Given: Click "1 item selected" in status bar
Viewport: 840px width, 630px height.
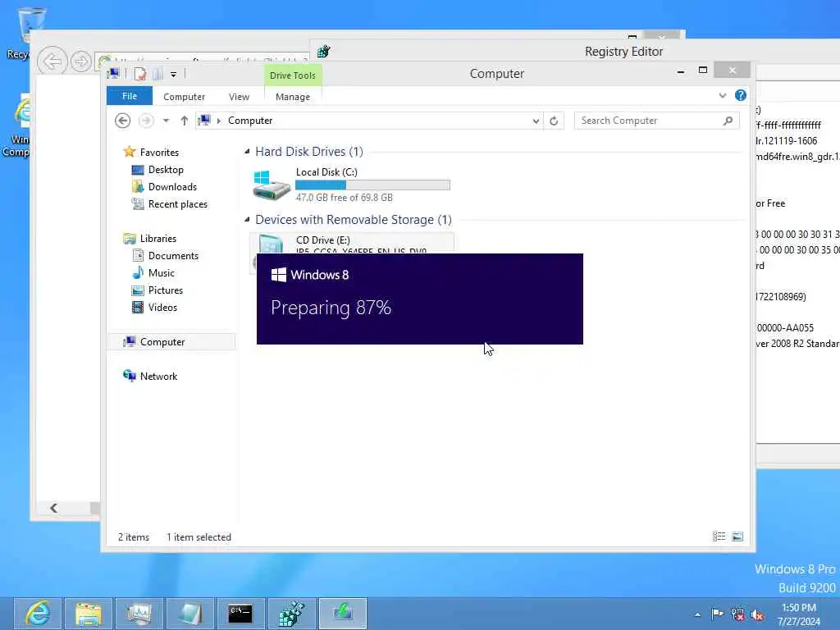Looking at the screenshot, I should point(199,537).
